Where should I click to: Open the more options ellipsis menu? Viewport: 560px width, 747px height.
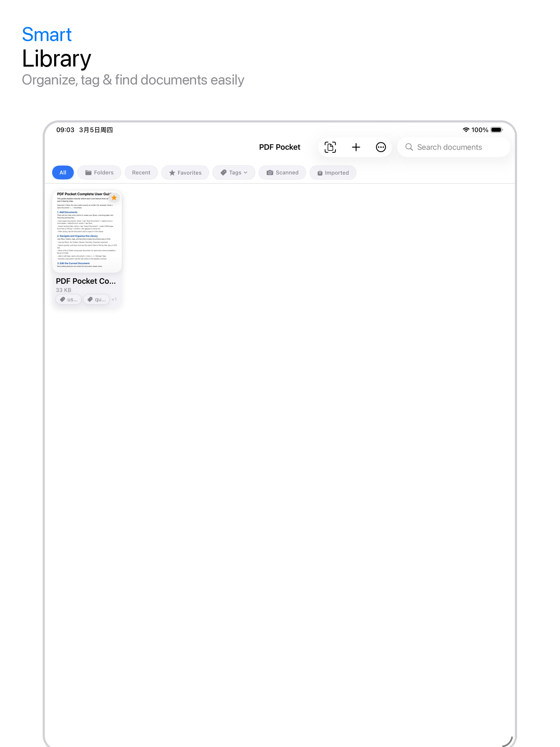[x=381, y=147]
